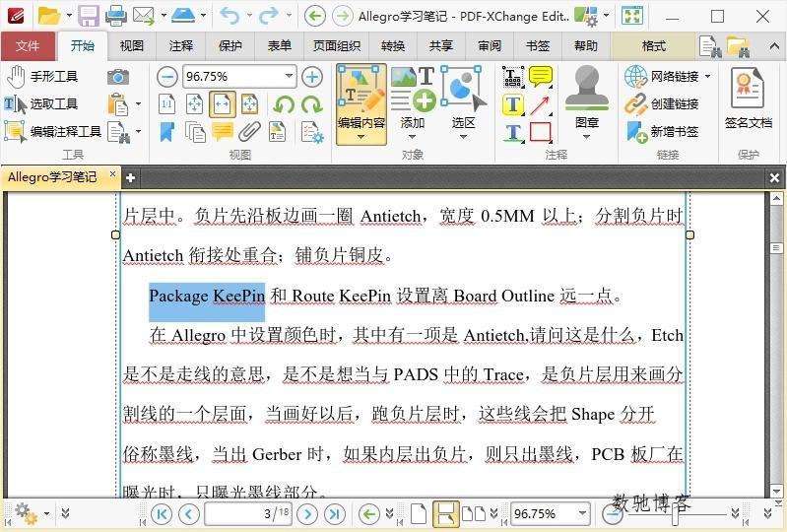Go to the last page
Image resolution: width=787 pixels, height=532 pixels.
(335, 514)
